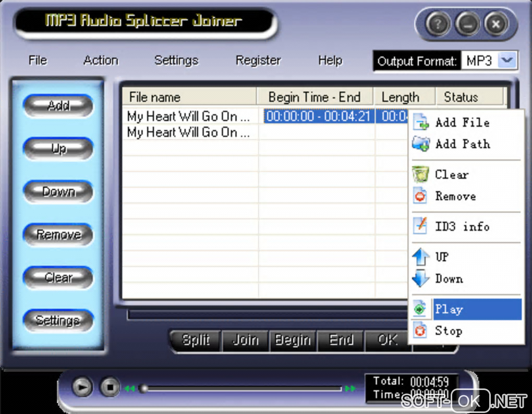
Task: Click the UP arrow icon in menu
Action: [x=421, y=257]
